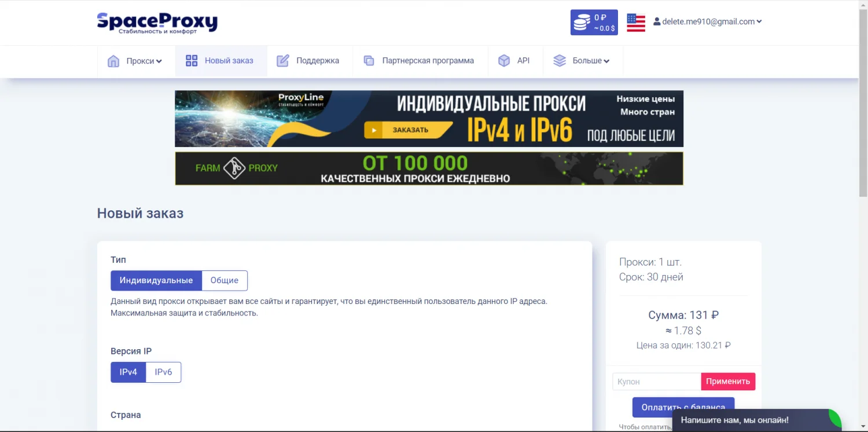Select the Общие proxy type
Screen dimensions: 868x432
point(225,280)
